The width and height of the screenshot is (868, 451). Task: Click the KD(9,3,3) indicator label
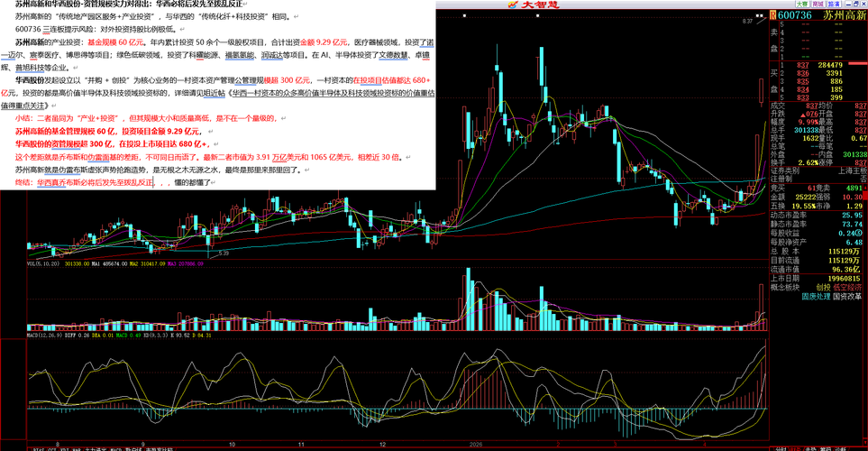[155, 336]
